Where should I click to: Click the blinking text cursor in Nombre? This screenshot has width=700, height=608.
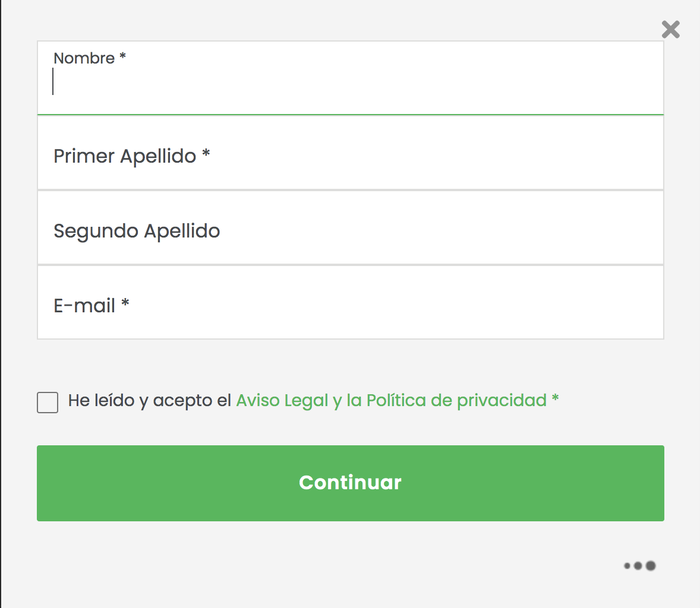[x=53, y=82]
